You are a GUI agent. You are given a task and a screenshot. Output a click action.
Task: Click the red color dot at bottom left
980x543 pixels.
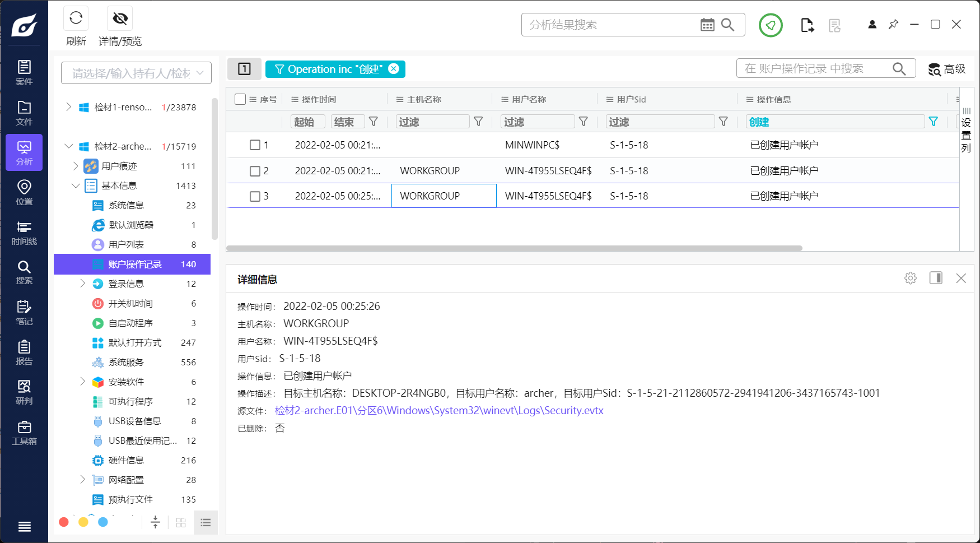[64, 522]
